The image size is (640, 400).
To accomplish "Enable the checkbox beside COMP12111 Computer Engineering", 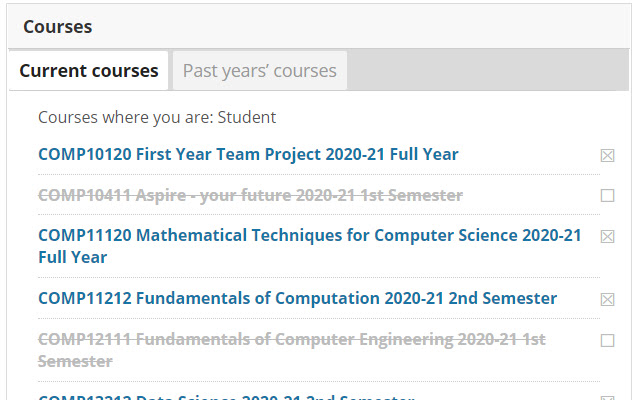I will [x=607, y=340].
